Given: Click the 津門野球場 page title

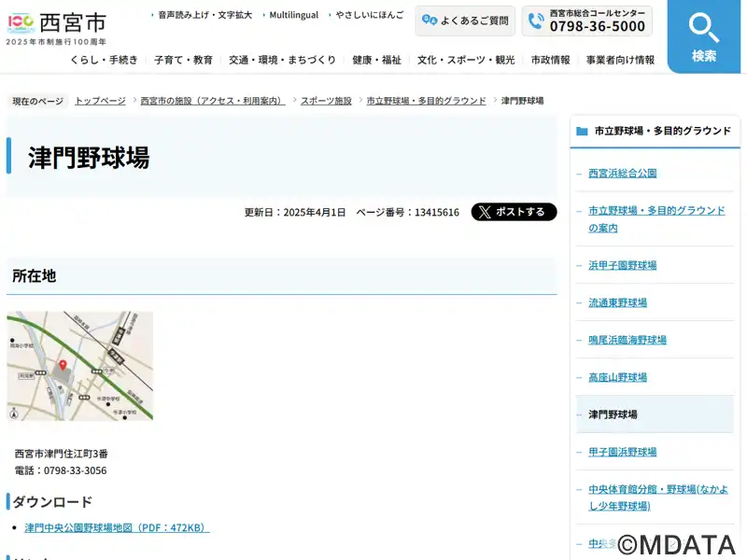Looking at the screenshot, I should (89, 158).
